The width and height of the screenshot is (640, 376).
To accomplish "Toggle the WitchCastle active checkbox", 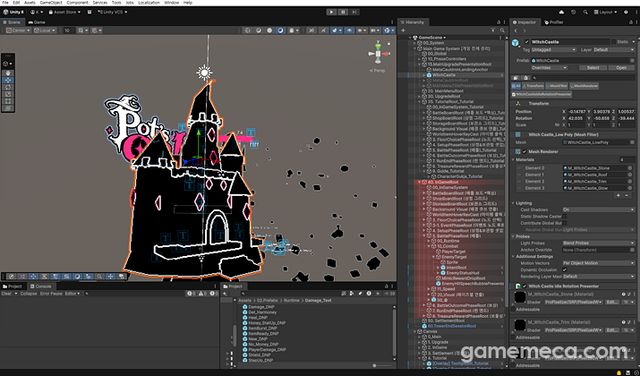I will [x=527, y=42].
